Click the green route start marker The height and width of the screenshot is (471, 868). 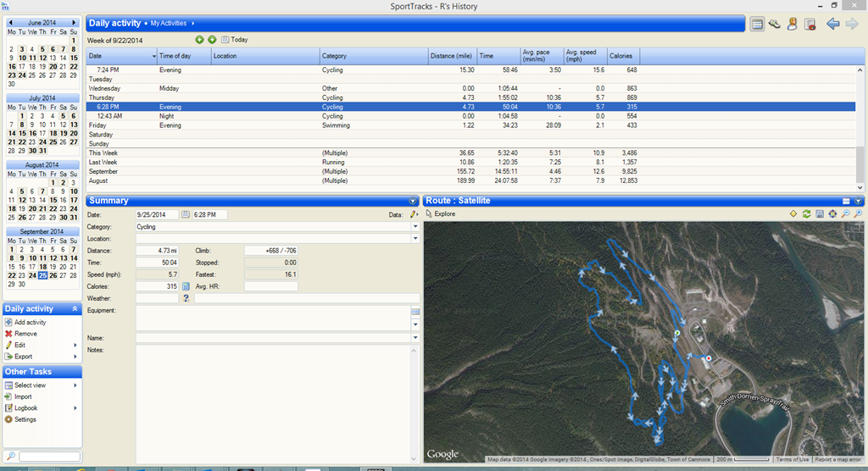[676, 333]
